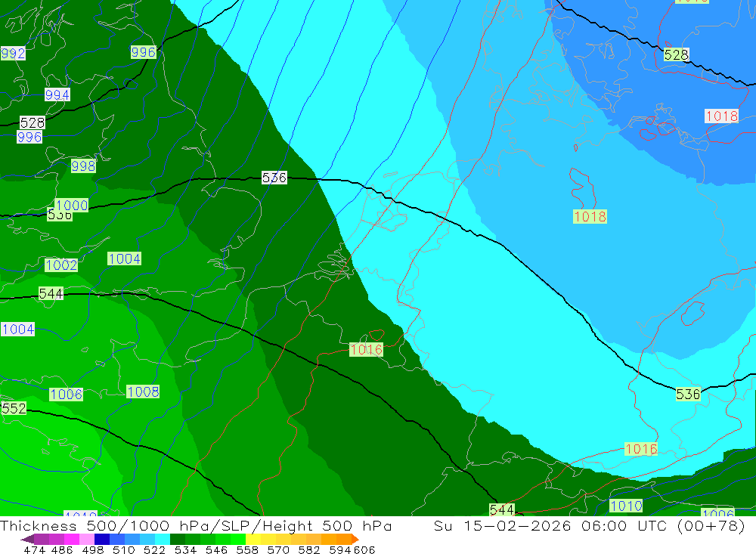Select the 998 isobar label
Screen dimensions: 756x554
click(83, 166)
